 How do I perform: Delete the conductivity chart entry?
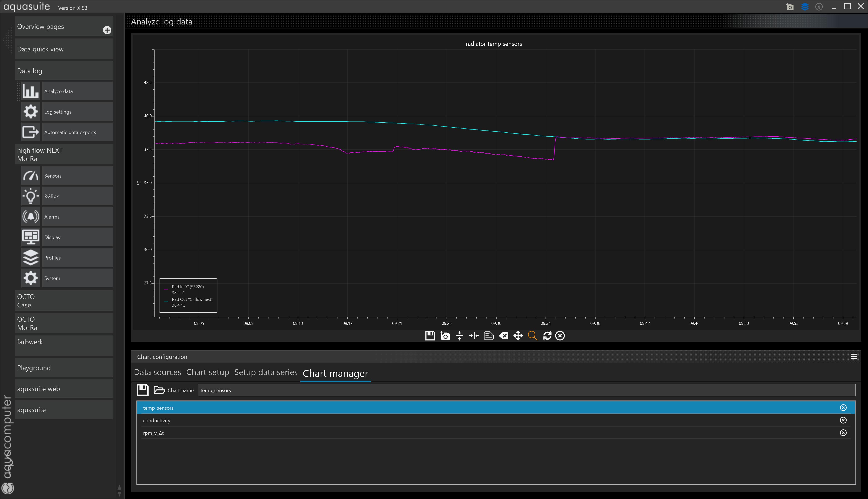(843, 420)
